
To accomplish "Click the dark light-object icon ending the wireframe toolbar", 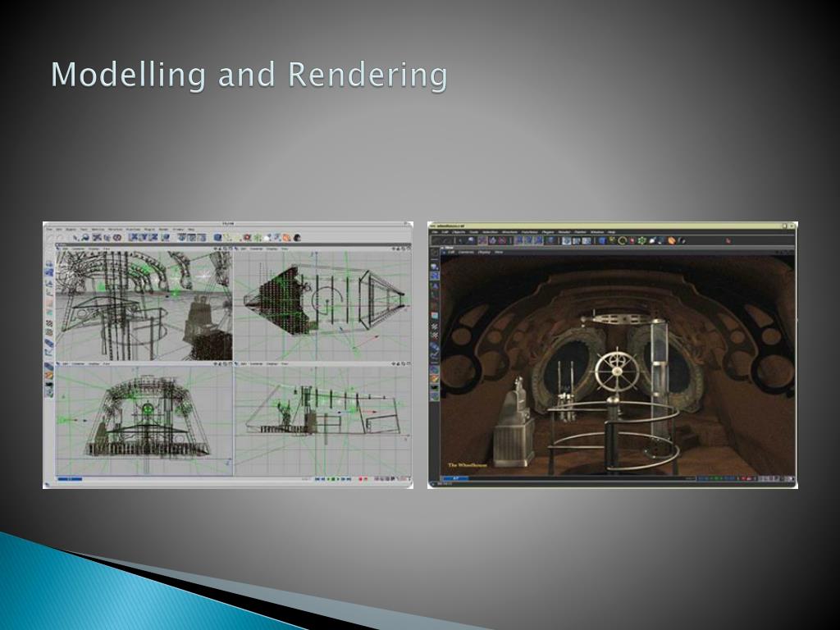I will (x=297, y=237).
